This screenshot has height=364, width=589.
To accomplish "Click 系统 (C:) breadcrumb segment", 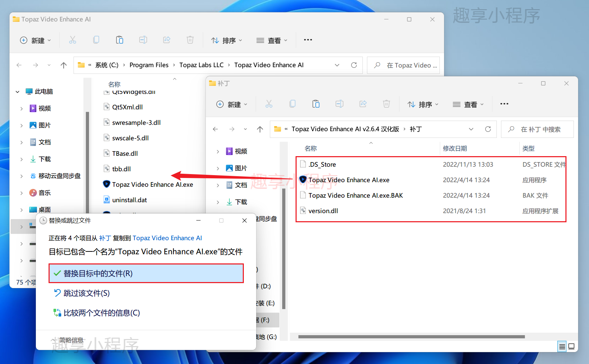I will [107, 65].
